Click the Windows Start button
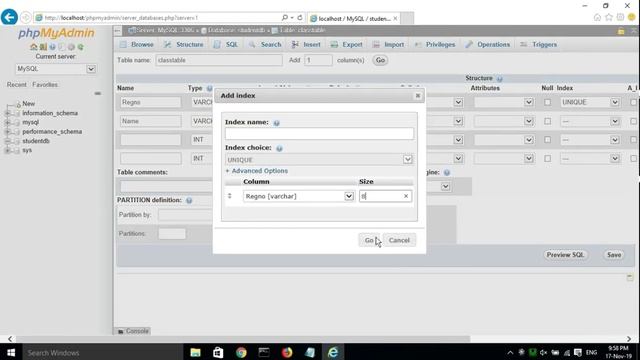 pyautogui.click(x=11, y=352)
